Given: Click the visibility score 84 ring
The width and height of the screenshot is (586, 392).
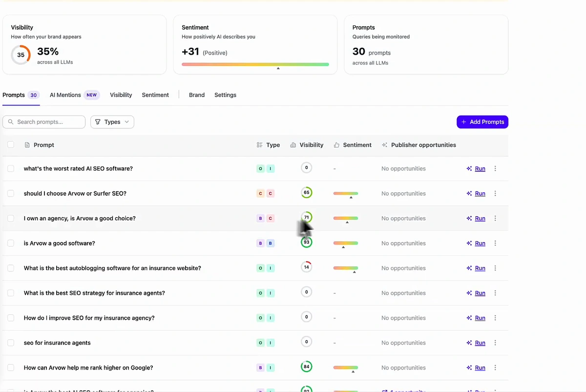Looking at the screenshot, I should (x=306, y=367).
